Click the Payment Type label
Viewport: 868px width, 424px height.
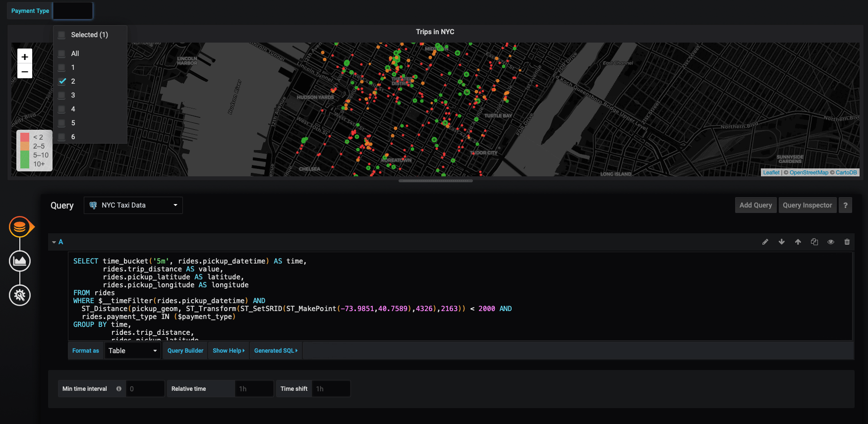click(x=30, y=11)
